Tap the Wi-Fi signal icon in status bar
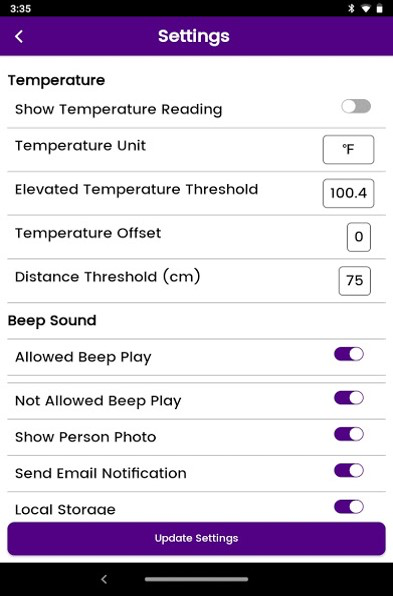Image resolution: width=393 pixels, height=596 pixels. click(366, 8)
